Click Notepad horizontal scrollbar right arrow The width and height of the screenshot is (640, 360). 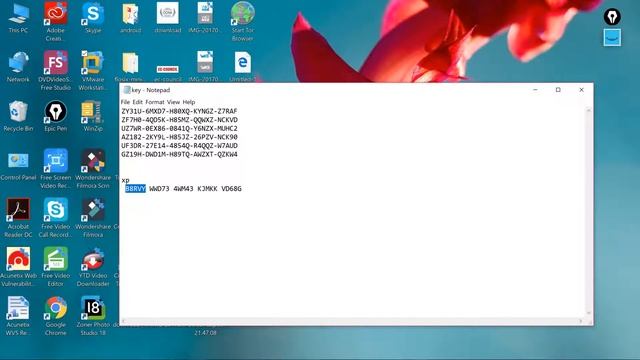[x=581, y=321]
